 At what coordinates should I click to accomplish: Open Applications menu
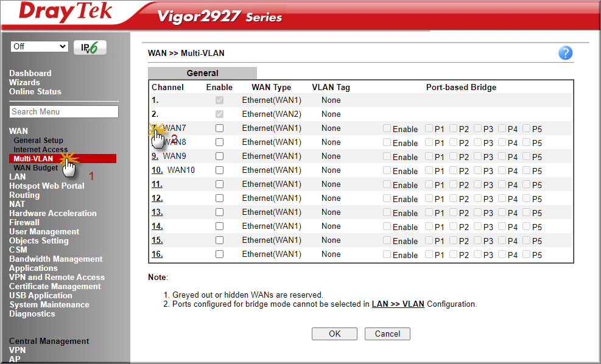click(x=33, y=268)
